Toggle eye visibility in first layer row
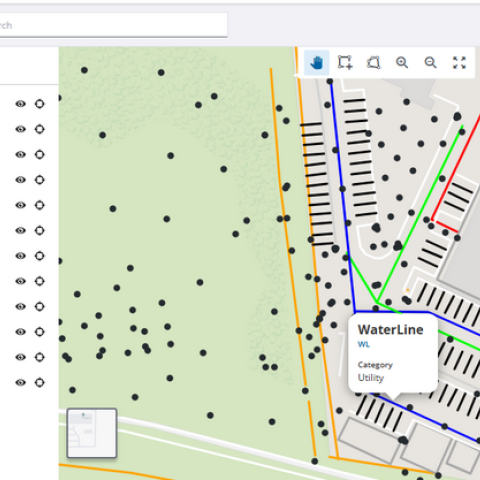The height and width of the screenshot is (480, 480). [20, 104]
